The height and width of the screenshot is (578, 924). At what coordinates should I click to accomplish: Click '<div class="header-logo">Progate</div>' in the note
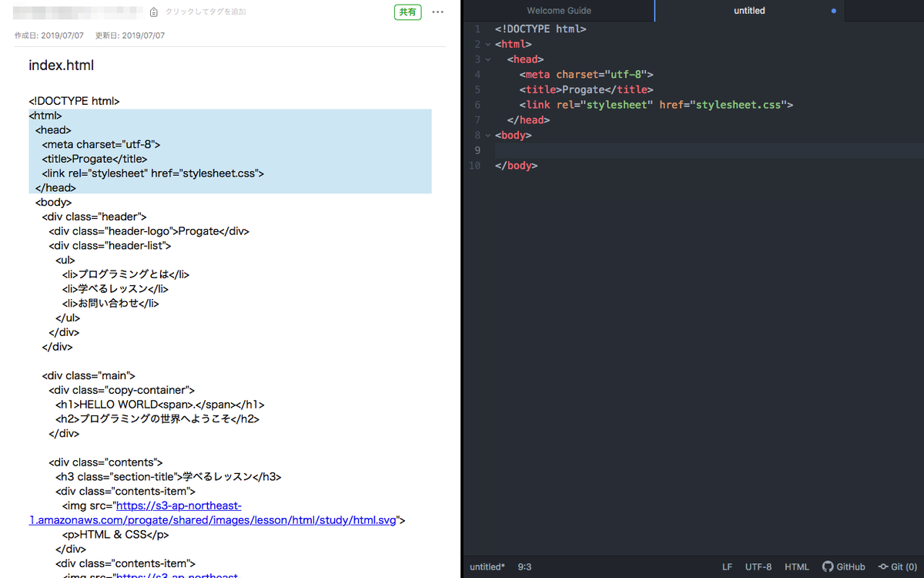point(149,231)
